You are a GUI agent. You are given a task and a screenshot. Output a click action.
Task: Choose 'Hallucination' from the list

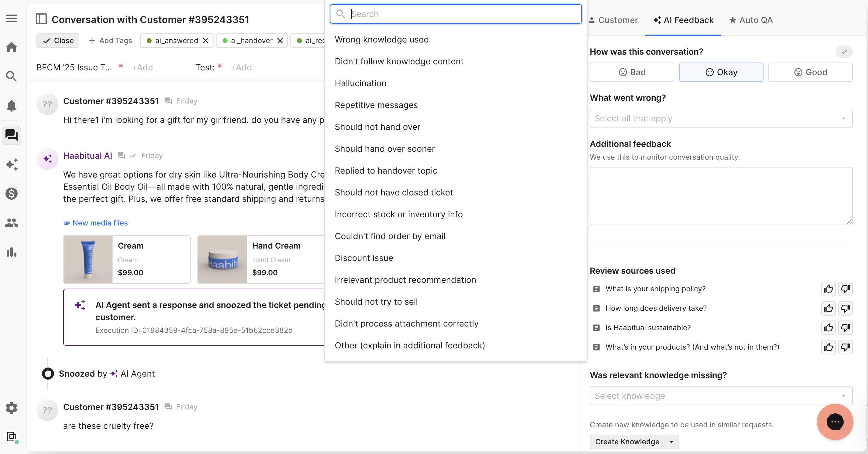pos(456,83)
